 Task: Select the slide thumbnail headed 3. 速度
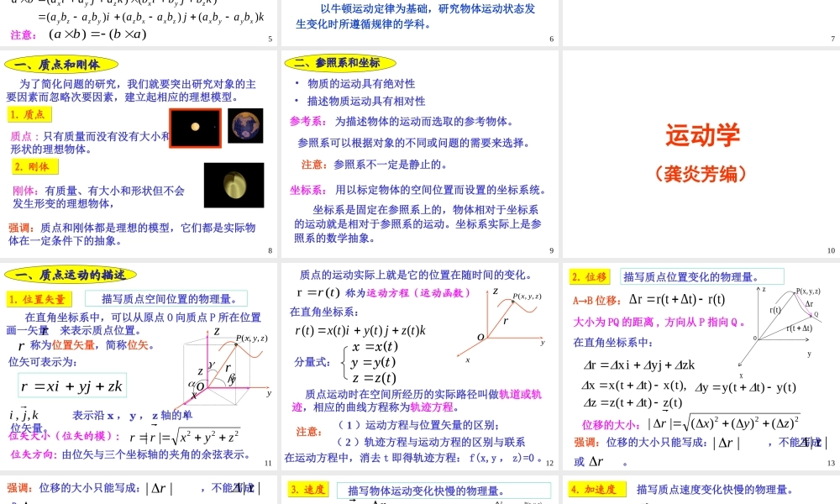pyautogui.click(x=419, y=490)
